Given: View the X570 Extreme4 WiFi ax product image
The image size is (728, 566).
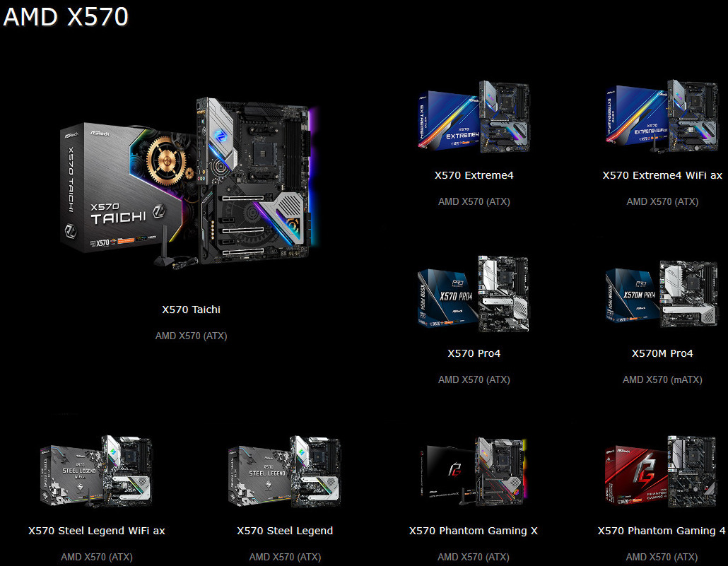Looking at the screenshot, I should [662, 117].
